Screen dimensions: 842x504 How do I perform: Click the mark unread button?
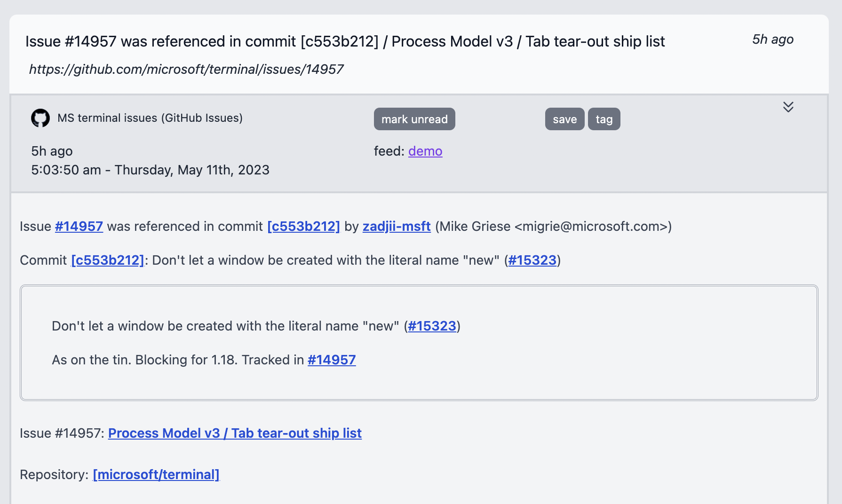[414, 119]
